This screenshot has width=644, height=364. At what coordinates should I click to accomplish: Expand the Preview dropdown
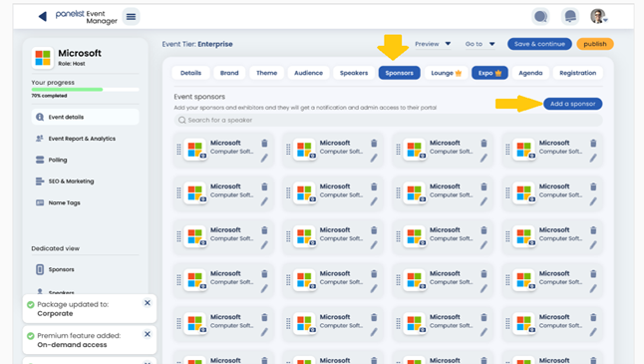click(x=433, y=44)
